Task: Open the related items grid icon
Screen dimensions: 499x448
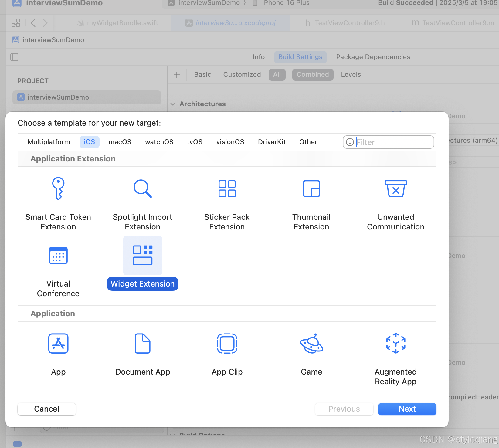Action: point(16,23)
